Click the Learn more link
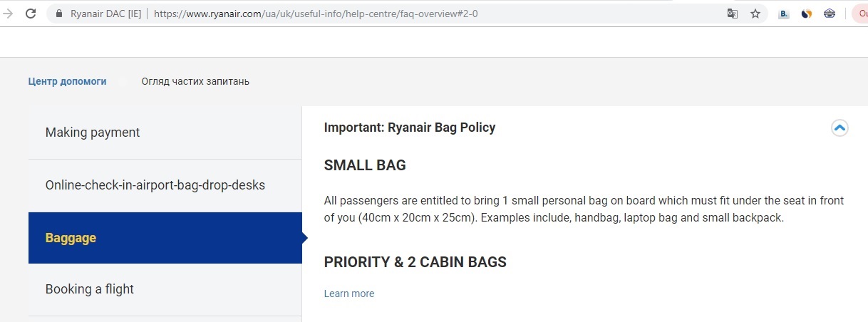Screen dimensions: 868x322 pyautogui.click(x=348, y=294)
